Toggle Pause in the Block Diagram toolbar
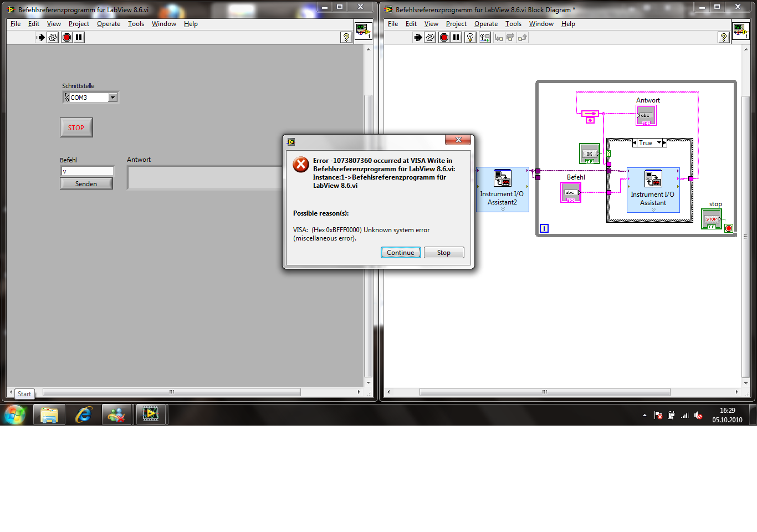 [456, 37]
